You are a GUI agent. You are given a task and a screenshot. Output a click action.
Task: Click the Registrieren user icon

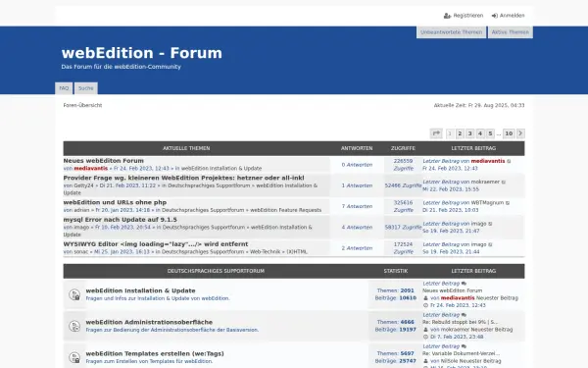pos(447,16)
